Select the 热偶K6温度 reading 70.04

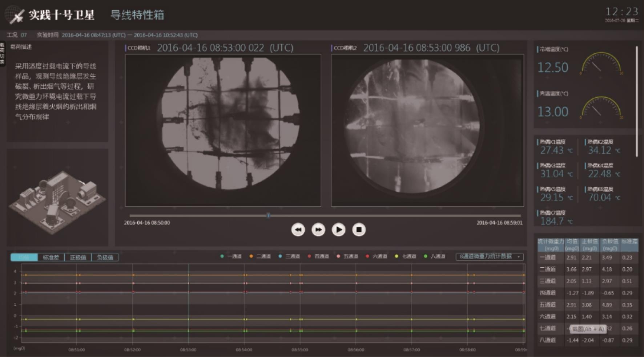(600, 198)
